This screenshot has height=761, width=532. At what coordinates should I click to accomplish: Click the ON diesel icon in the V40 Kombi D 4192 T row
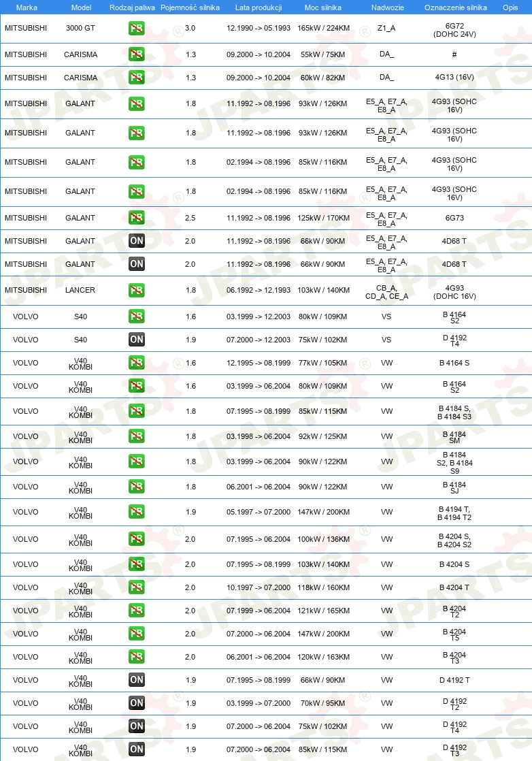136,681
